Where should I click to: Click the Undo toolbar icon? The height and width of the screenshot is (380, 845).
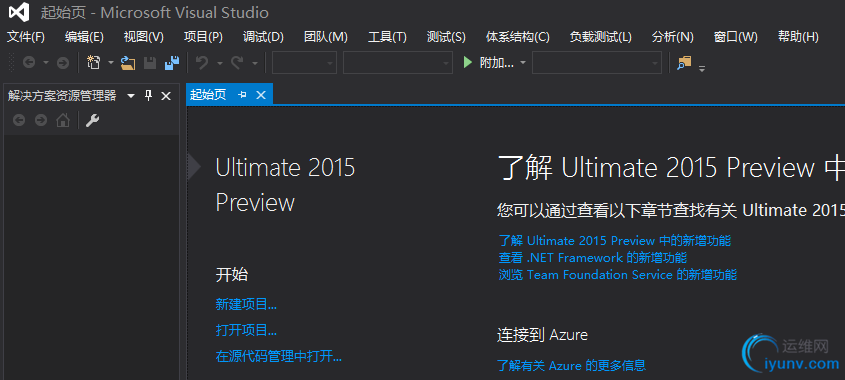[202, 63]
